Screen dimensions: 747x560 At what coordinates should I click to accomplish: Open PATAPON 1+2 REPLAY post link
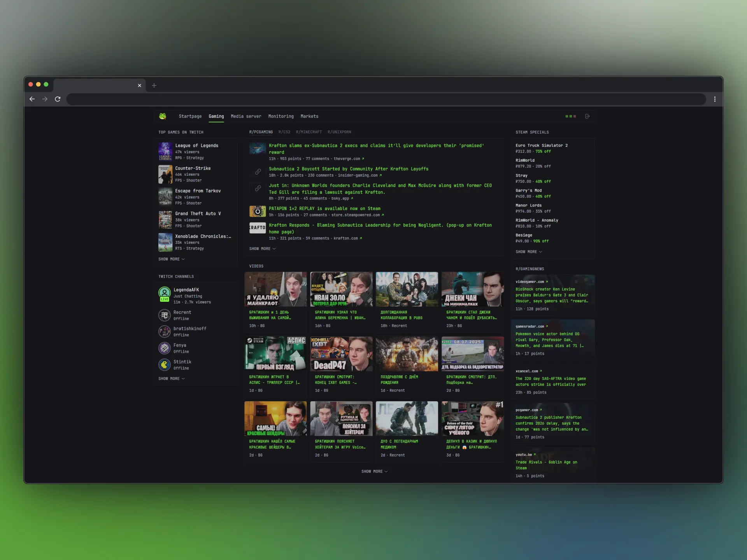[324, 208]
